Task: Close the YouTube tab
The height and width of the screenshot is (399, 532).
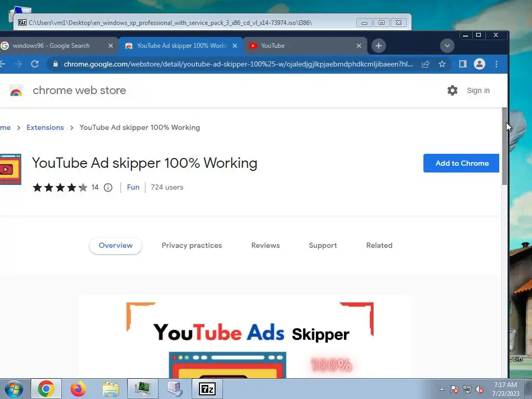Action: pyautogui.click(x=359, y=46)
